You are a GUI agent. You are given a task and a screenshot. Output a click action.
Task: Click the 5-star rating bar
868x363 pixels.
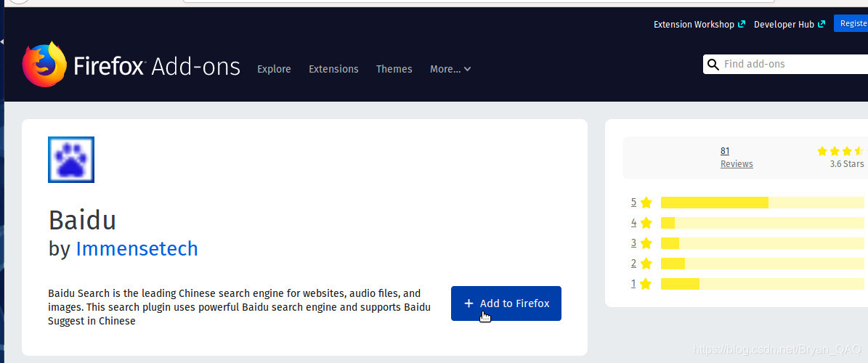(762, 203)
